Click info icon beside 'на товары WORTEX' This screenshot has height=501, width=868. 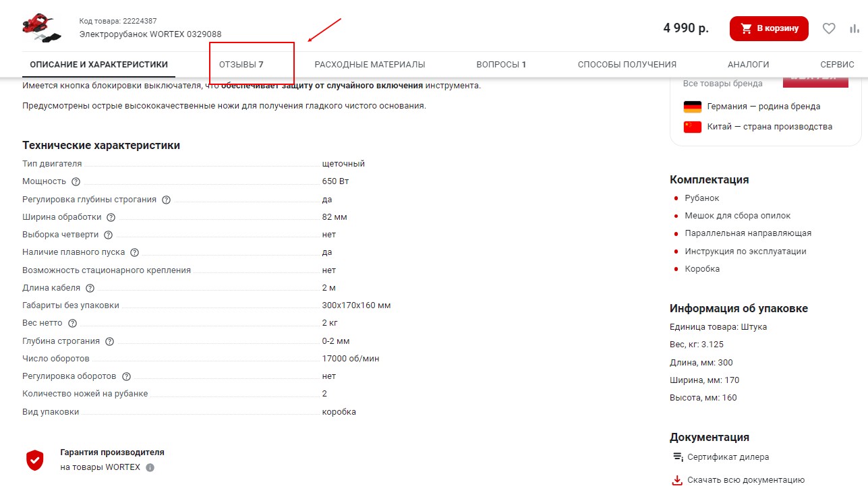click(x=150, y=467)
